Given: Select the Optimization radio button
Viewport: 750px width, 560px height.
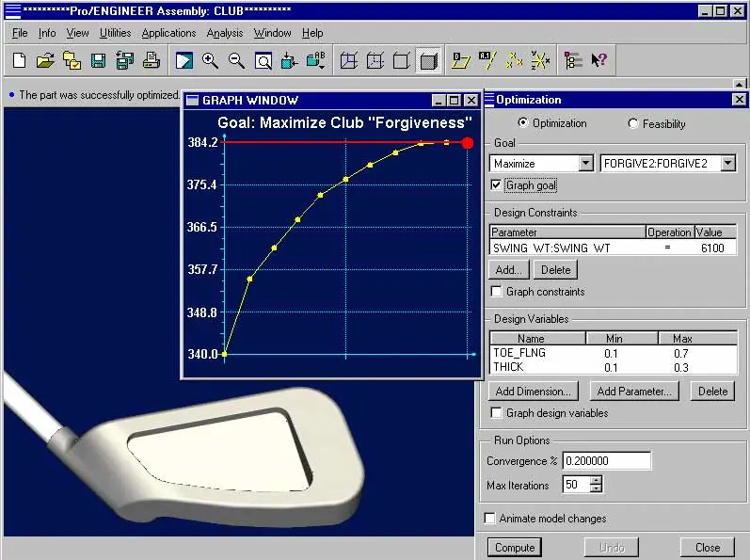Looking at the screenshot, I should 523,123.
